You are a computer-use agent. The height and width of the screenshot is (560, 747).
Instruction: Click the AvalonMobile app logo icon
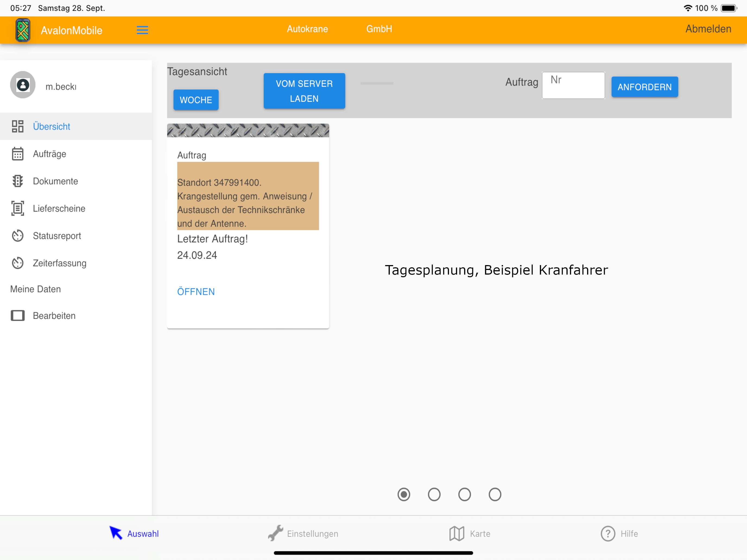23,30
